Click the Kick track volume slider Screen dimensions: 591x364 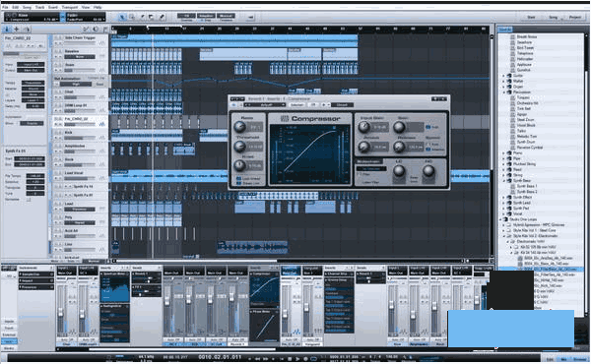80,138
